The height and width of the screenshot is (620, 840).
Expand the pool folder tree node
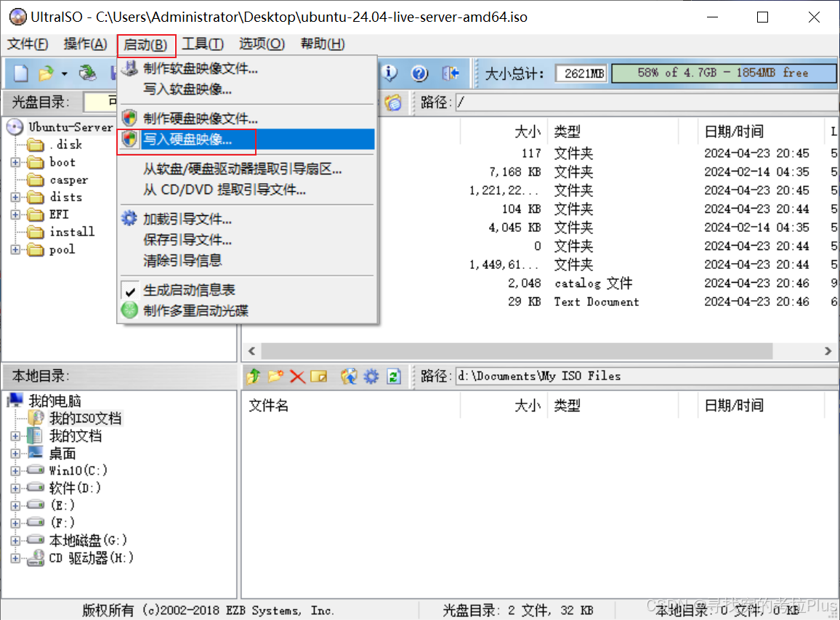15,250
